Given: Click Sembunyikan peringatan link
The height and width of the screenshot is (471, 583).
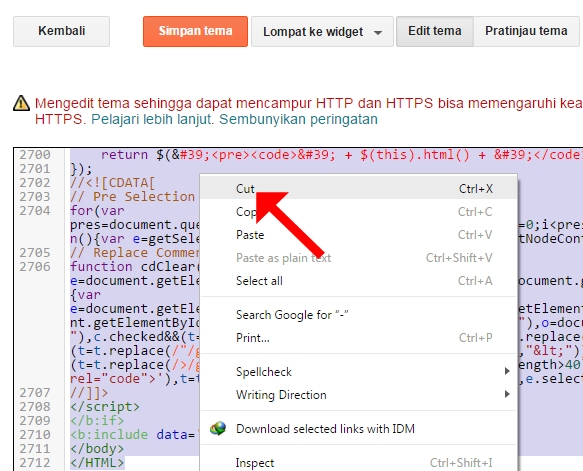Looking at the screenshot, I should point(298,120).
